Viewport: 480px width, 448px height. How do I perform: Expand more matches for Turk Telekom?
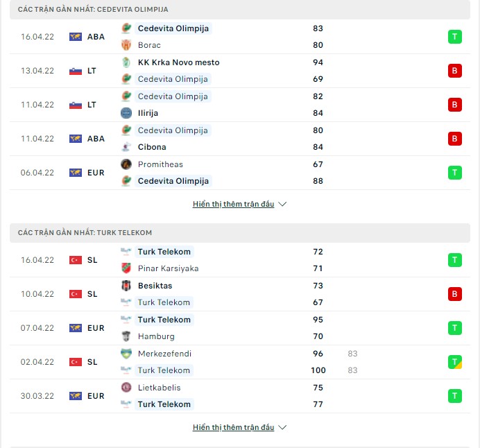pos(233,427)
